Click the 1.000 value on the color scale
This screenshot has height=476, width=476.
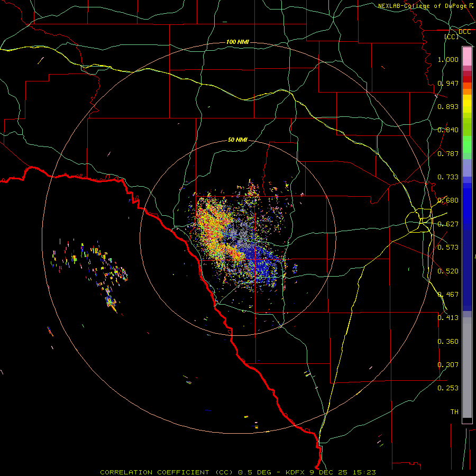point(448,59)
